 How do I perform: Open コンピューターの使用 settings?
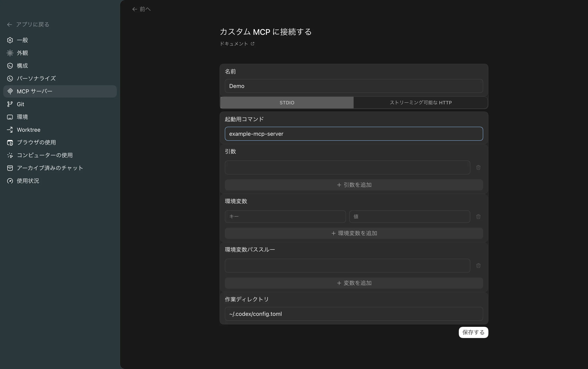(x=60, y=155)
